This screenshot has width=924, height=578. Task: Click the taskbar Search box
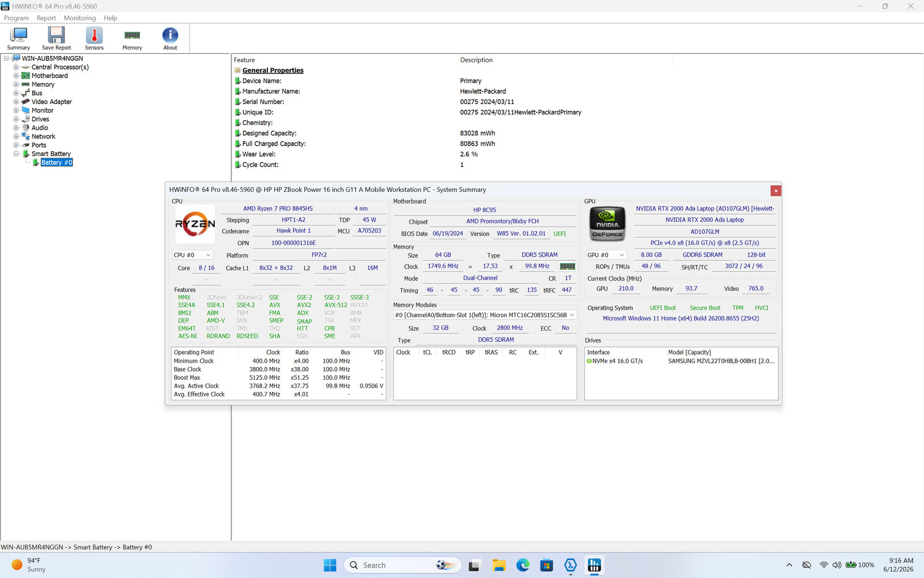point(403,565)
